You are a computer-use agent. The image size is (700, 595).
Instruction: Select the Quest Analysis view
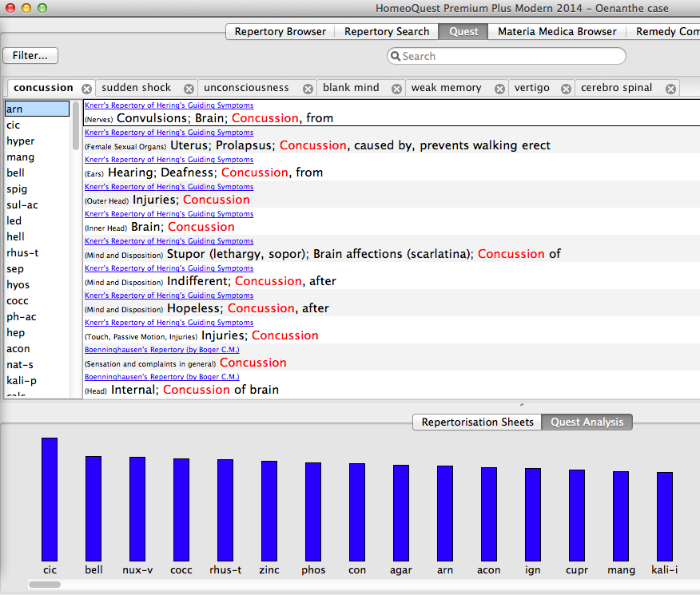(x=587, y=422)
